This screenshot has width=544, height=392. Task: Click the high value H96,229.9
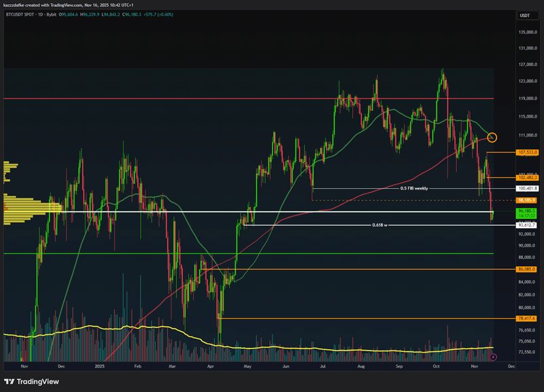click(x=90, y=14)
